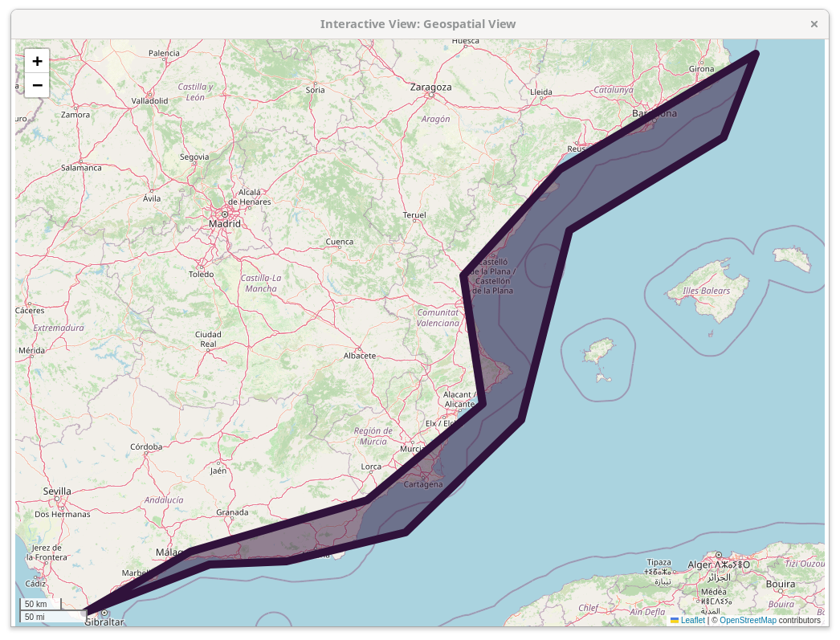Click the 50 km scale bar
The image size is (840, 640).
click(41, 604)
